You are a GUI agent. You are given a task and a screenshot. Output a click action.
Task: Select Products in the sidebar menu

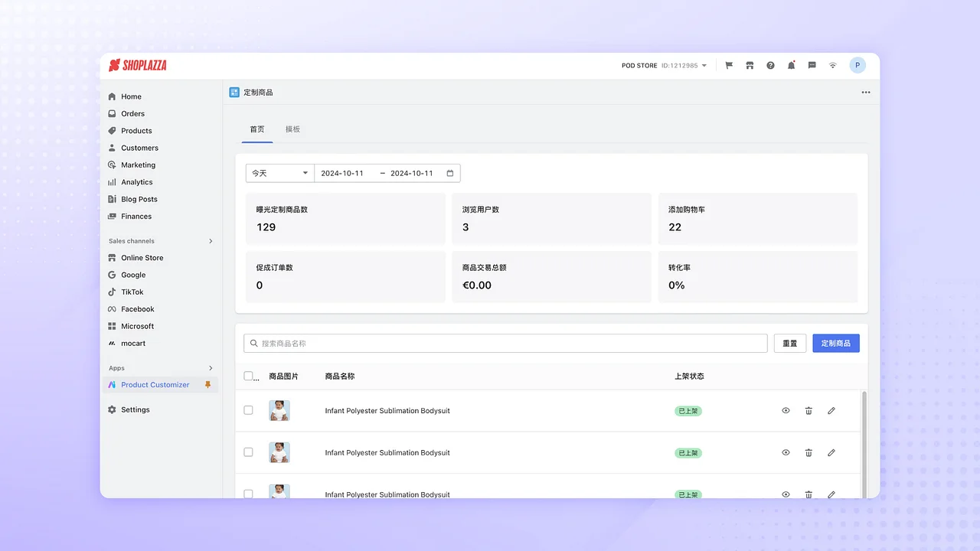[136, 130]
